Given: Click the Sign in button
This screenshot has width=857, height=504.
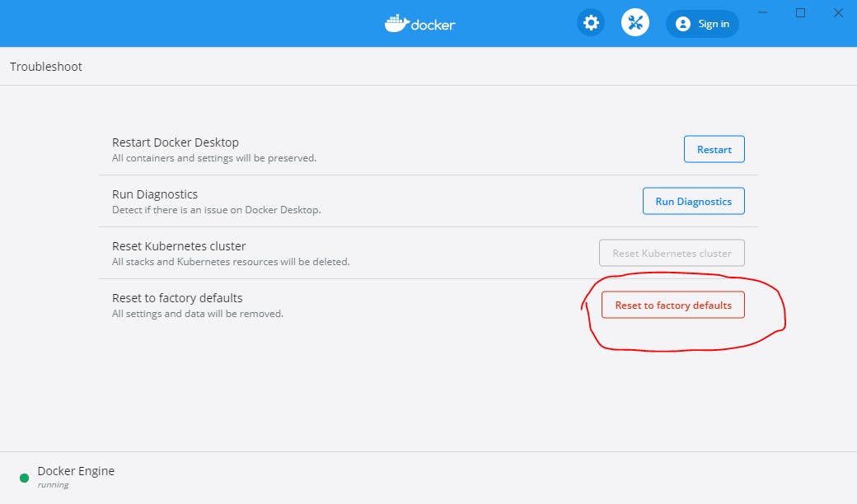Looking at the screenshot, I should 702,24.
